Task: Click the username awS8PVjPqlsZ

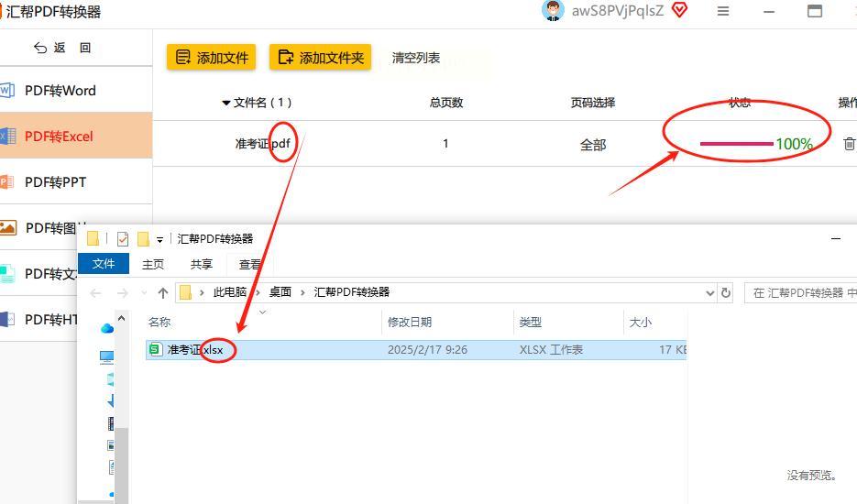Action: (x=618, y=10)
